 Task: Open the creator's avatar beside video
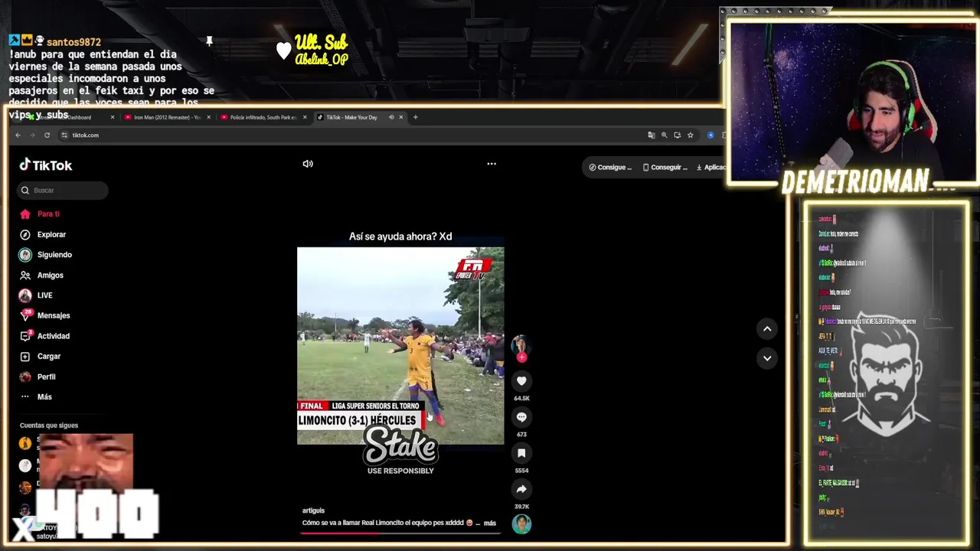pos(520,344)
